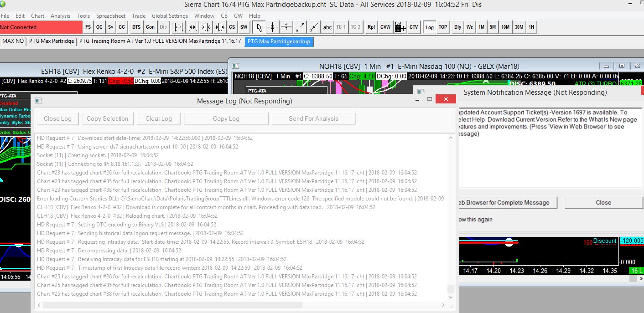Click the CVW toolbar button
Viewport: 644px width, 313px height.
(385, 27)
